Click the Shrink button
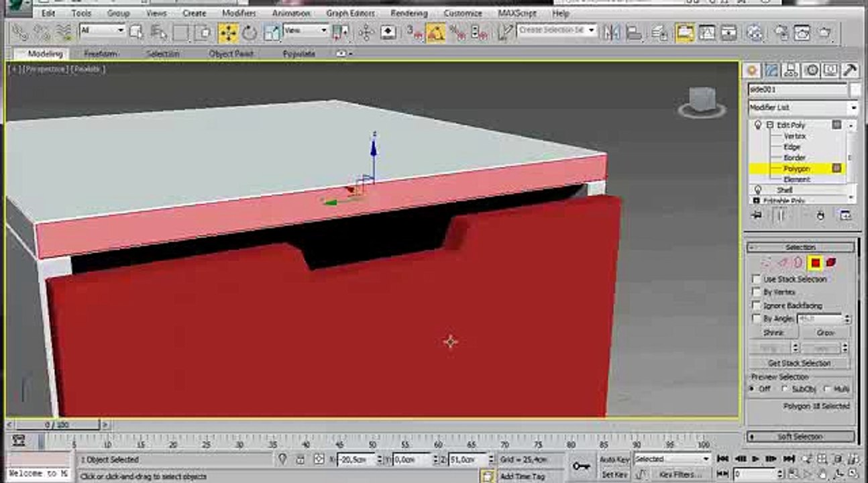The width and height of the screenshot is (868, 483). pyautogui.click(x=773, y=333)
